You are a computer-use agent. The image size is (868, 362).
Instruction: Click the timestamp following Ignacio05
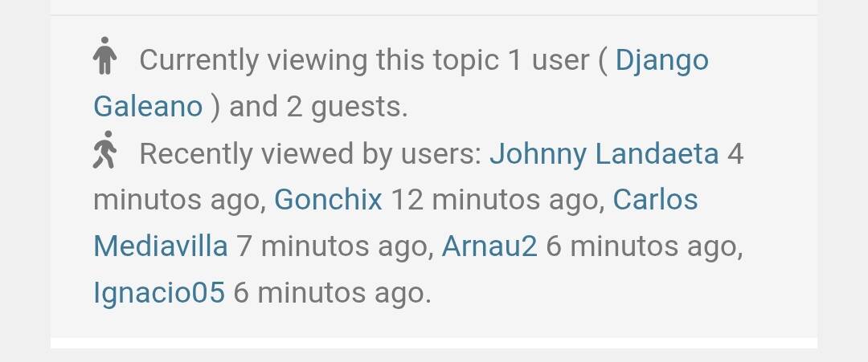pyautogui.click(x=331, y=294)
